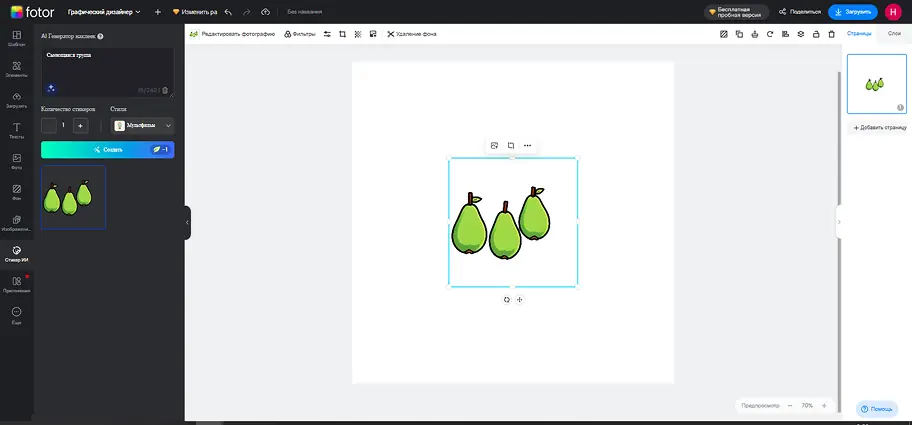Click the replace image icon above selection
Screen dimensions: 912x425
click(x=494, y=145)
